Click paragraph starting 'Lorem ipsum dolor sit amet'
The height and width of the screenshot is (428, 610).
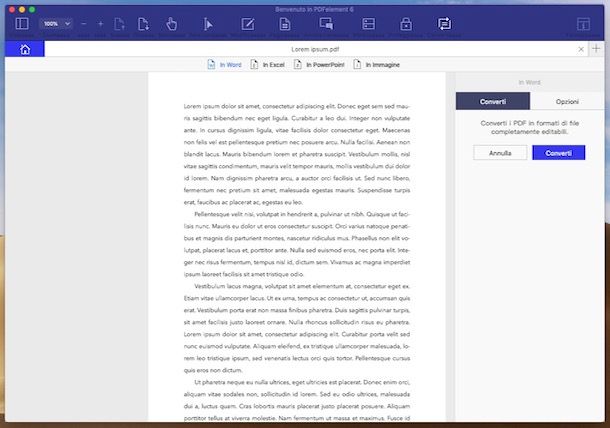(x=297, y=154)
